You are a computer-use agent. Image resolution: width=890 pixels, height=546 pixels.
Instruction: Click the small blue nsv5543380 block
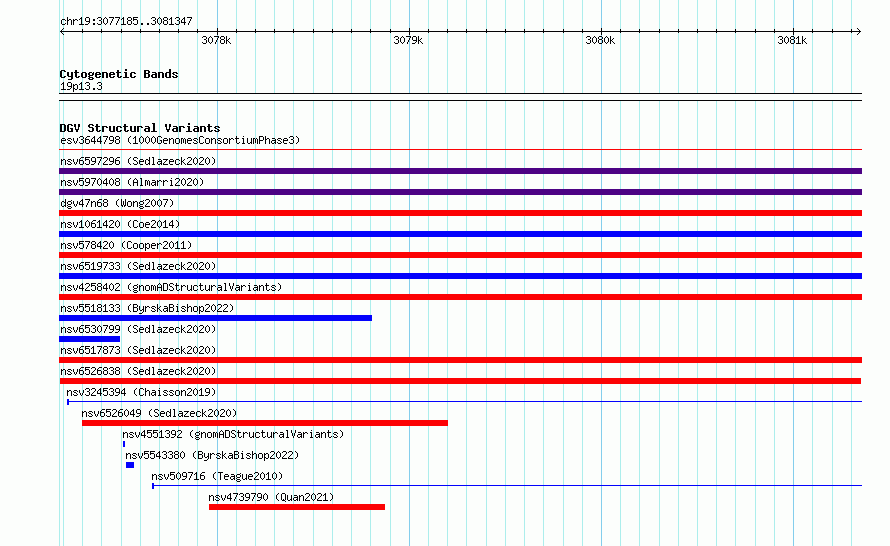130,465
